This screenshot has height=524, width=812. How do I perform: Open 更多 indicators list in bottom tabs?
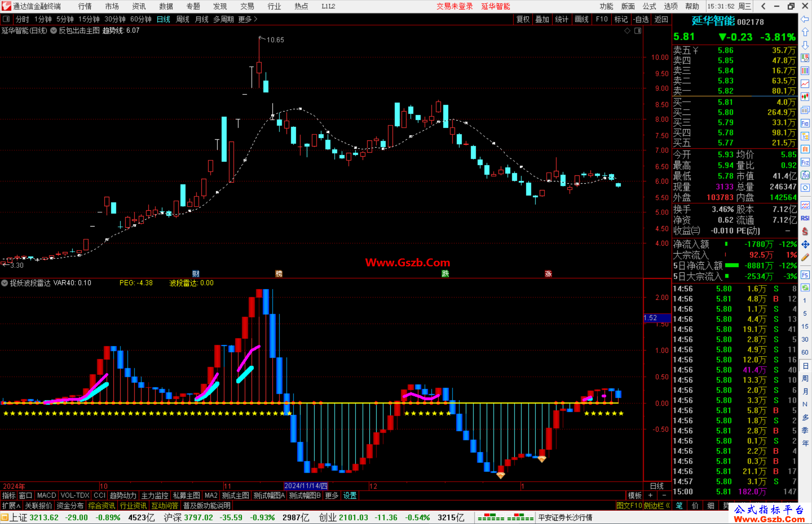(332, 495)
